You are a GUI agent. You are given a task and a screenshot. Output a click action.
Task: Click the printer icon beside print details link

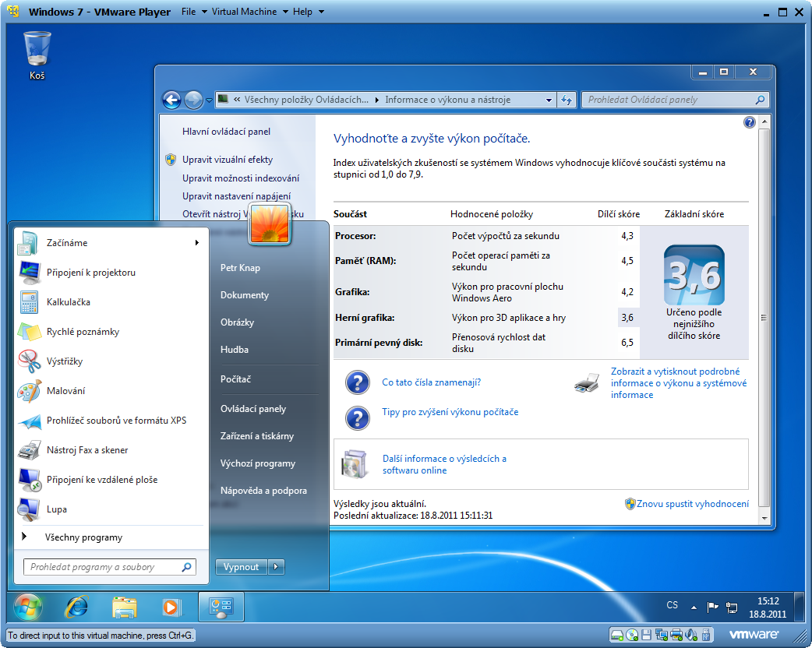588,383
